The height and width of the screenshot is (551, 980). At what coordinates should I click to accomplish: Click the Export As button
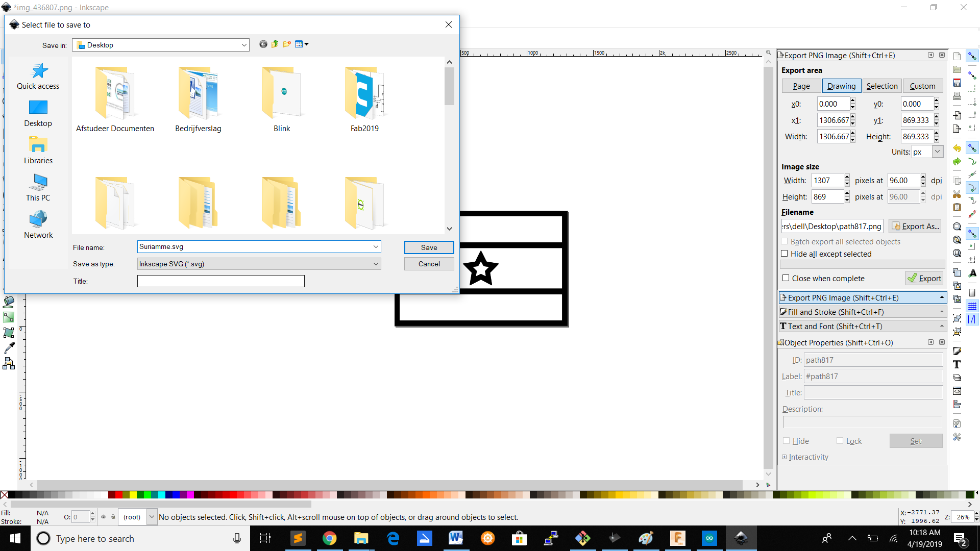(x=916, y=226)
